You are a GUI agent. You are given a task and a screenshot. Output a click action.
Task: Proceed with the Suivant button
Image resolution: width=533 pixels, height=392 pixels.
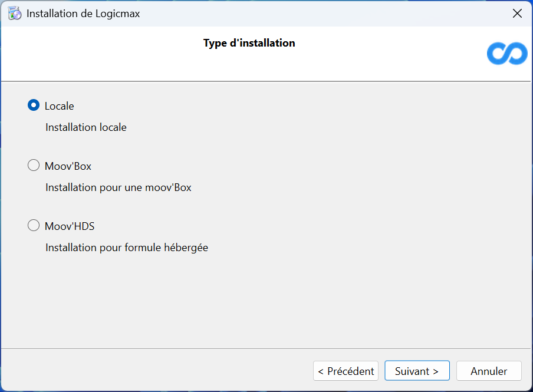click(x=417, y=371)
